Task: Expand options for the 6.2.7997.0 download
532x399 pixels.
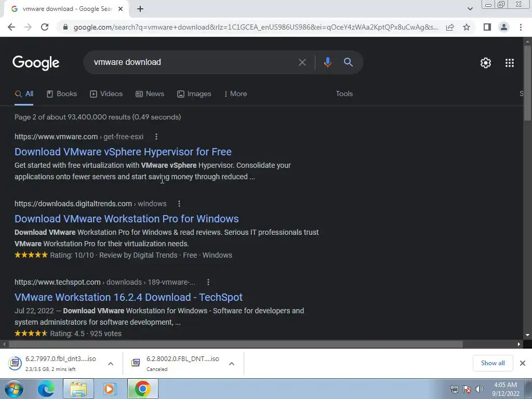Action: pyautogui.click(x=111, y=364)
